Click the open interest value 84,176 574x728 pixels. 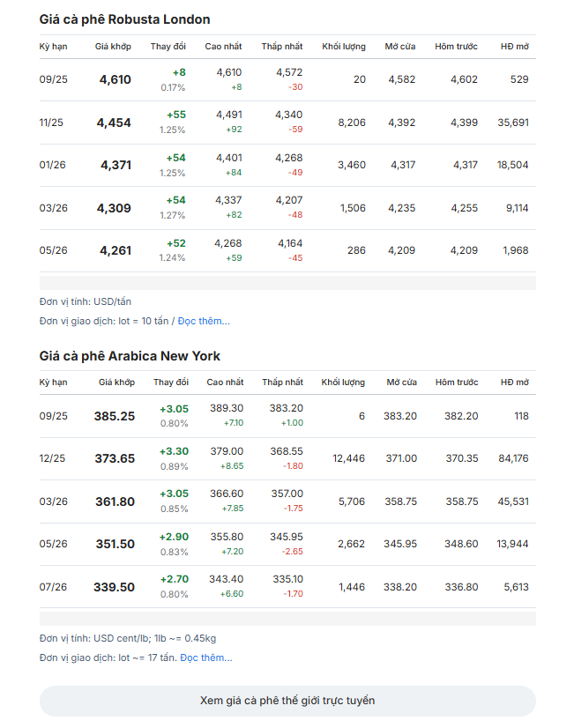514,458
